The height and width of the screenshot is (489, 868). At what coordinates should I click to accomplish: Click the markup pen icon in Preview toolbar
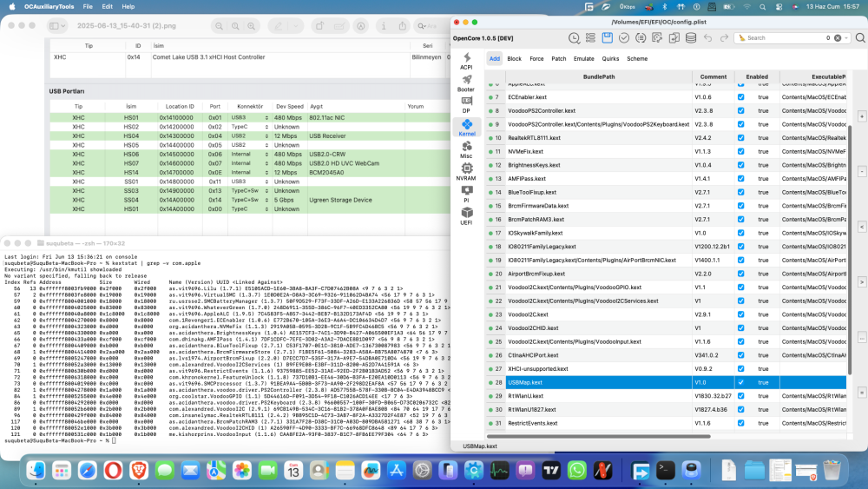(x=279, y=26)
